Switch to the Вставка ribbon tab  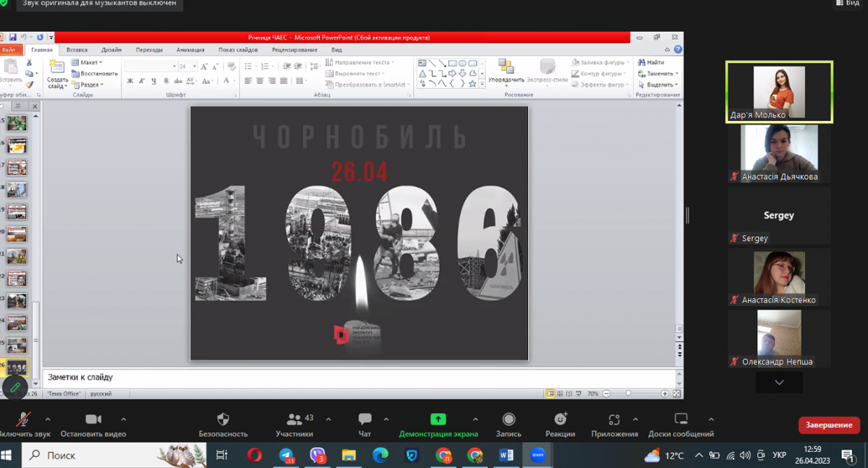click(x=77, y=50)
